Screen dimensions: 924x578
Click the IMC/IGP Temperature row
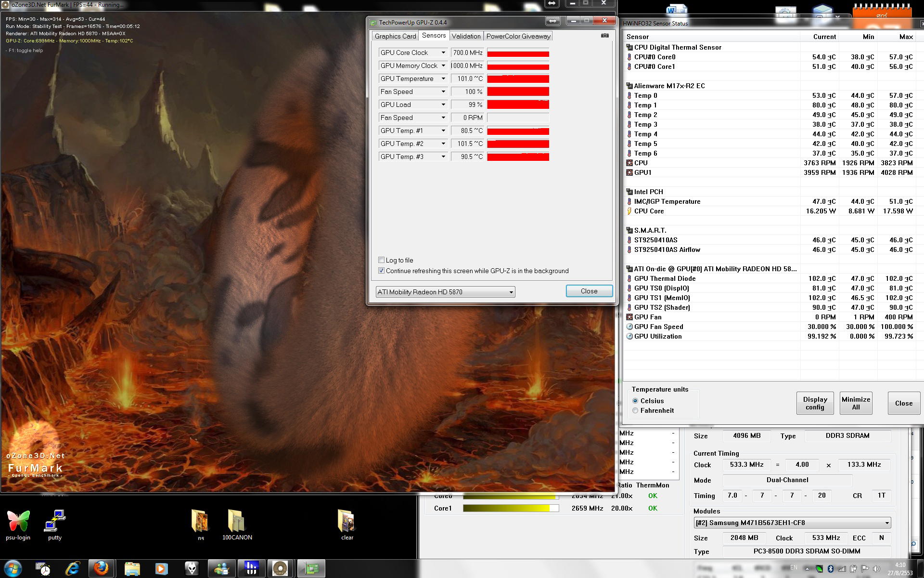[x=770, y=201]
